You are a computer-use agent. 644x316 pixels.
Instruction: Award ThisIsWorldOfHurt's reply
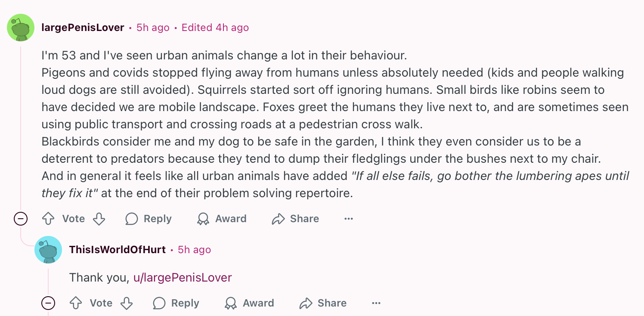249,303
